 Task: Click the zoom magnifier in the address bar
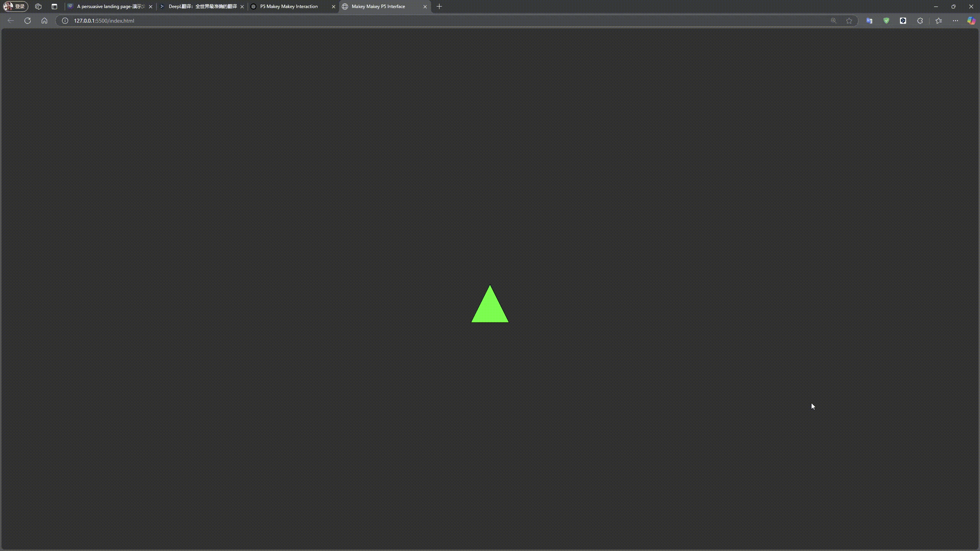coord(833,21)
